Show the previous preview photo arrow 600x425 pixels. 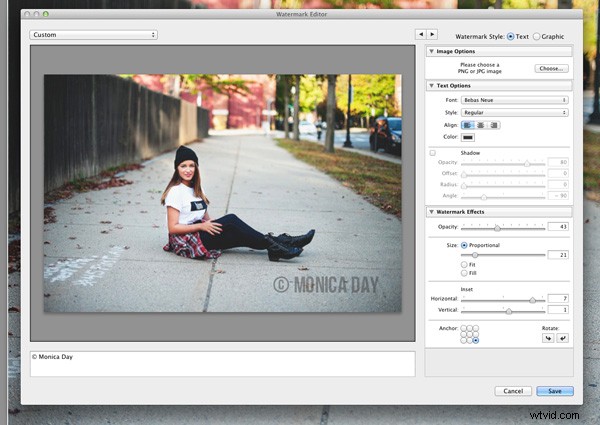pos(421,34)
